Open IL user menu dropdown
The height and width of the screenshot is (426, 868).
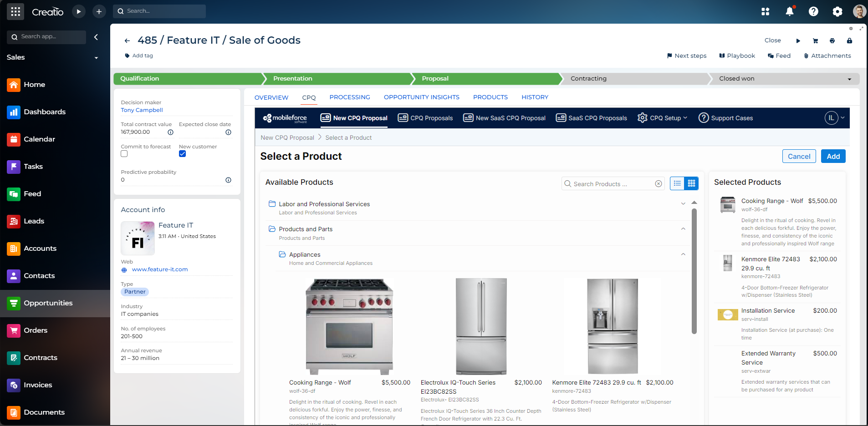point(835,118)
